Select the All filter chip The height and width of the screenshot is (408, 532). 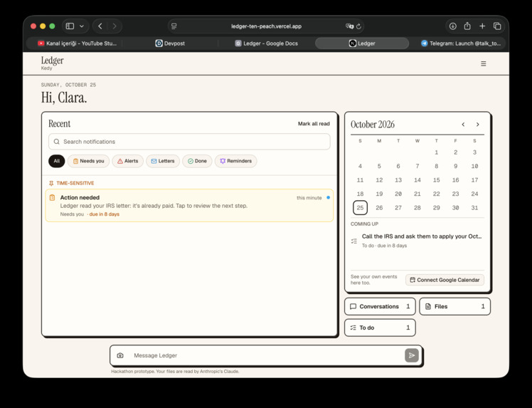(57, 161)
